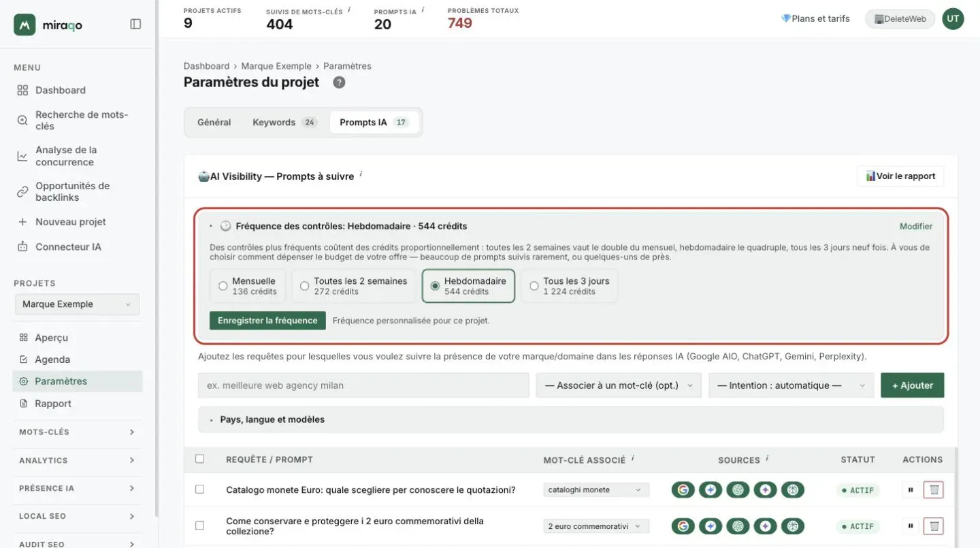980x548 pixels.
Task: Open the UT user avatar menu
Action: click(953, 19)
